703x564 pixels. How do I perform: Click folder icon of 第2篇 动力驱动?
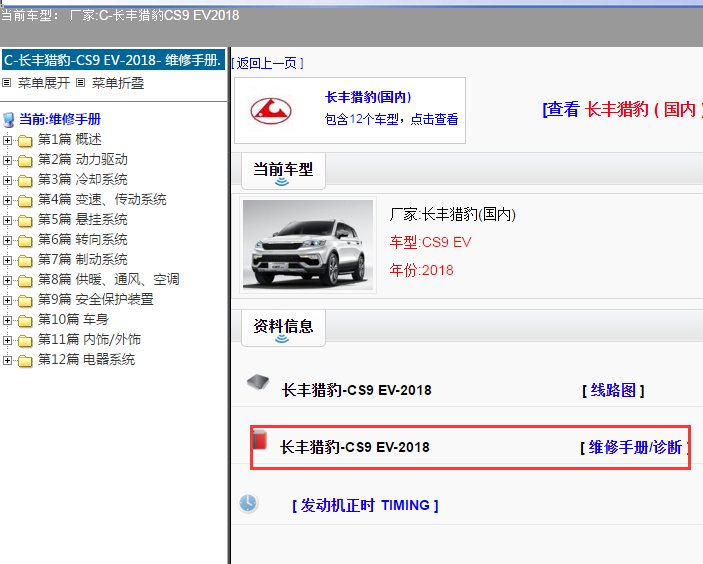[x=25, y=161]
